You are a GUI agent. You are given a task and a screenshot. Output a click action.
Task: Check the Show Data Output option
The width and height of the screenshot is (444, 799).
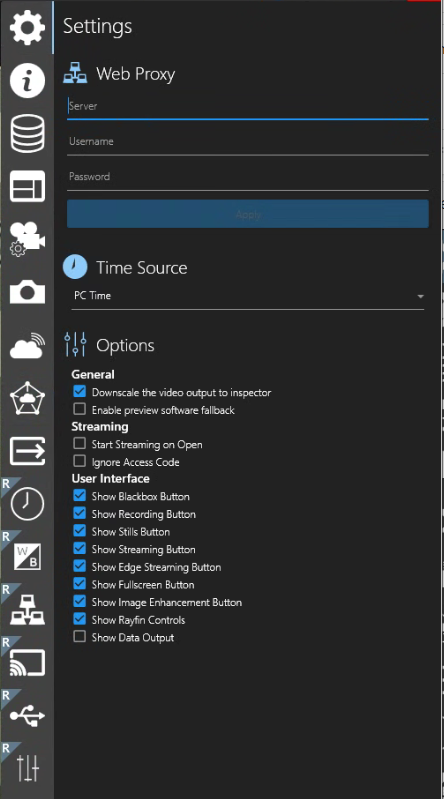pos(79,637)
